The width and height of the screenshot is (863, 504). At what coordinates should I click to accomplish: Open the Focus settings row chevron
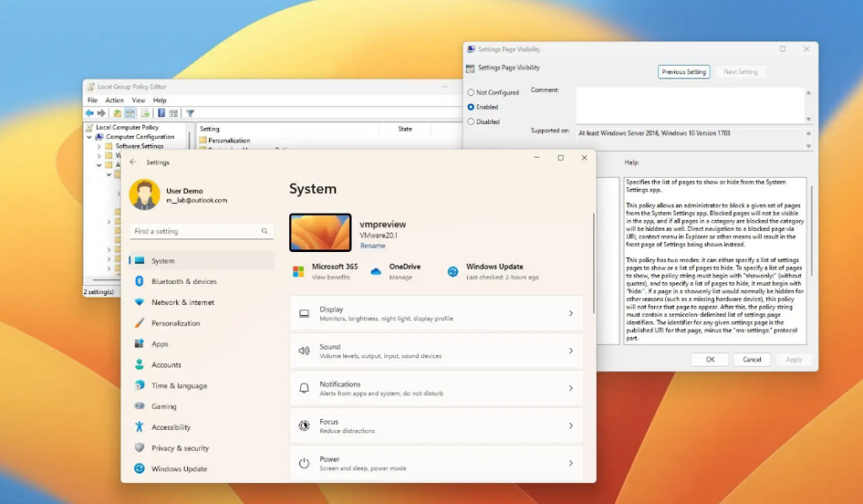tap(571, 426)
